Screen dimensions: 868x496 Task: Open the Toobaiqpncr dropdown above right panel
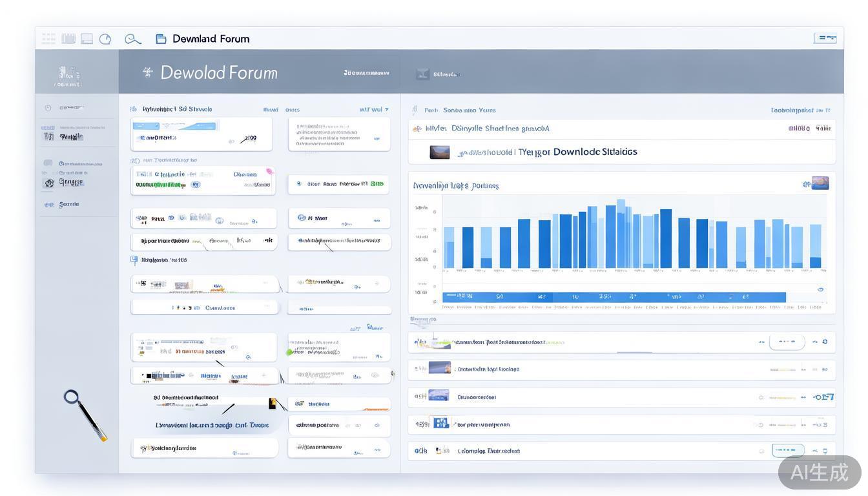click(x=800, y=110)
